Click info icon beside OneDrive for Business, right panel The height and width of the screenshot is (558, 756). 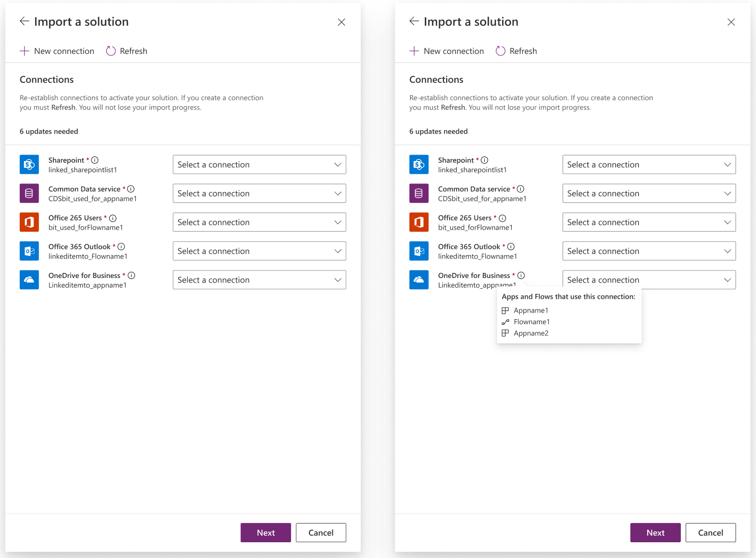(521, 275)
